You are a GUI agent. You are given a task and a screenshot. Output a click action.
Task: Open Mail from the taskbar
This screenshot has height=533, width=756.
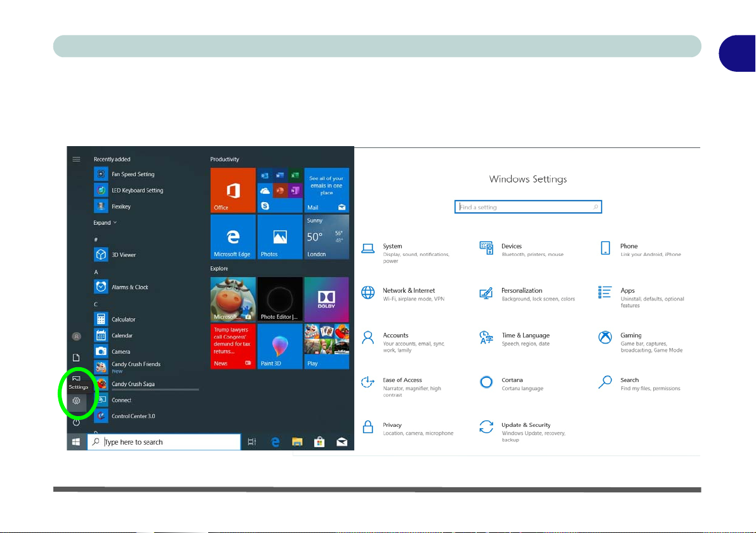pyautogui.click(x=342, y=442)
